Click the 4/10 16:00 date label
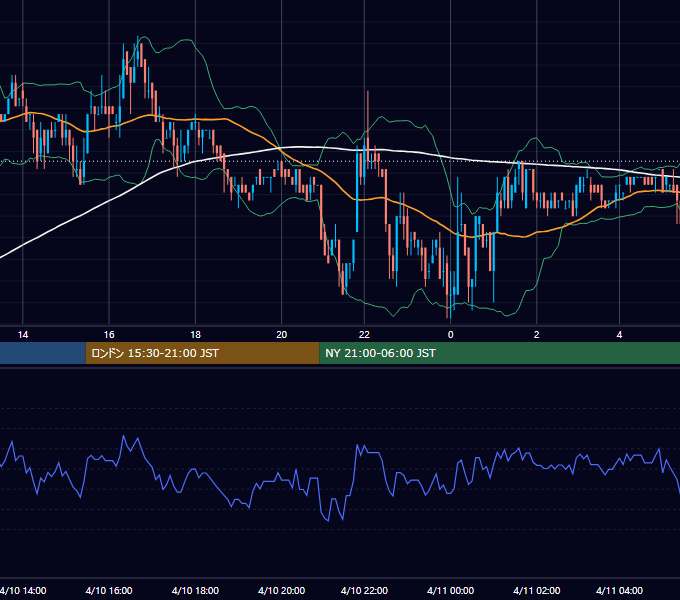 point(109,591)
